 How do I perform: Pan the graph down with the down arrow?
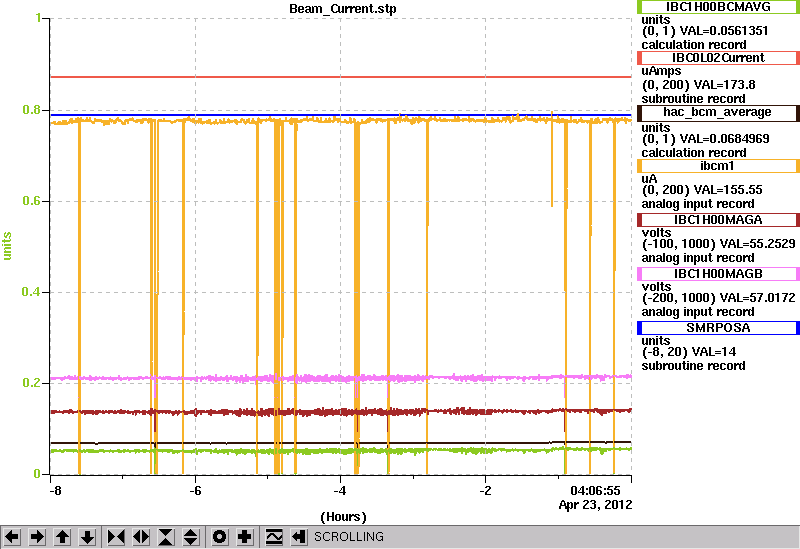coord(88,537)
